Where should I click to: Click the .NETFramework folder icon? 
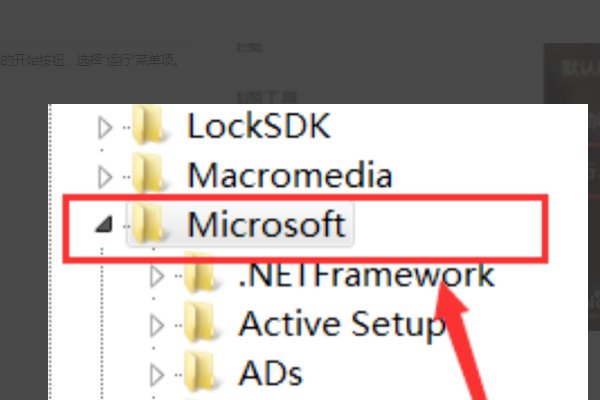coord(199,273)
